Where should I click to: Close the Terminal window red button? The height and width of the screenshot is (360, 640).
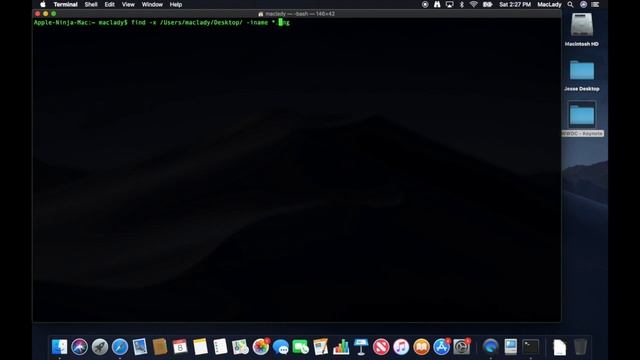(38, 14)
